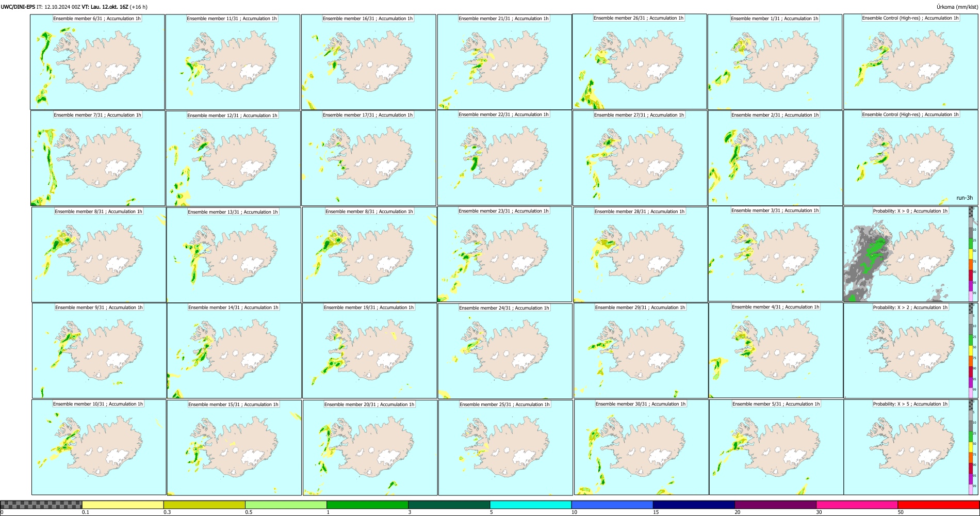
Task: Click the "UWC/DINI-EPS" header title
Action: click(x=18, y=7)
